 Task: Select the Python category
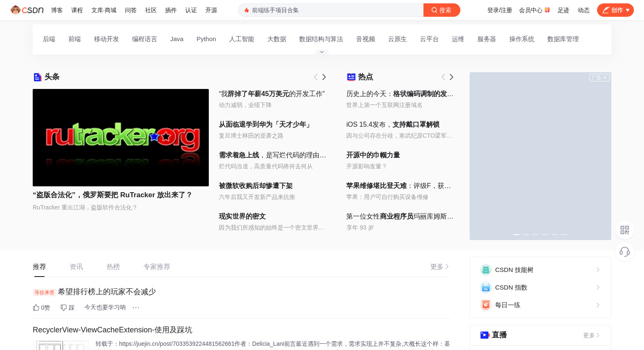pyautogui.click(x=206, y=39)
